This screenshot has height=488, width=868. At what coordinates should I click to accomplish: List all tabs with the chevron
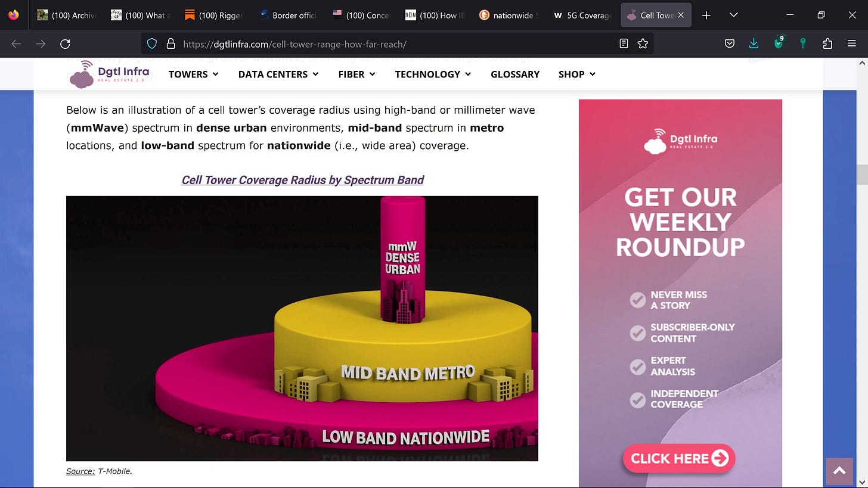point(734,15)
